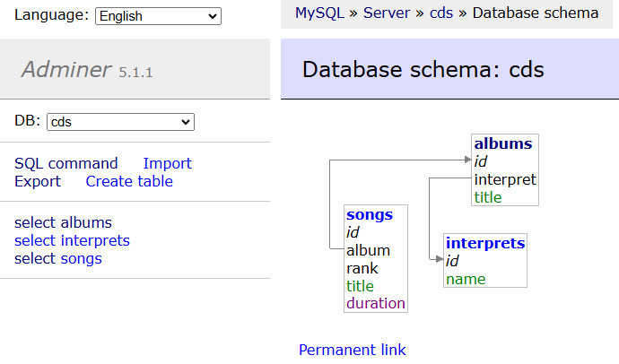Click albums table heading in schema
This screenshot has height=364, width=619.
coord(503,143)
